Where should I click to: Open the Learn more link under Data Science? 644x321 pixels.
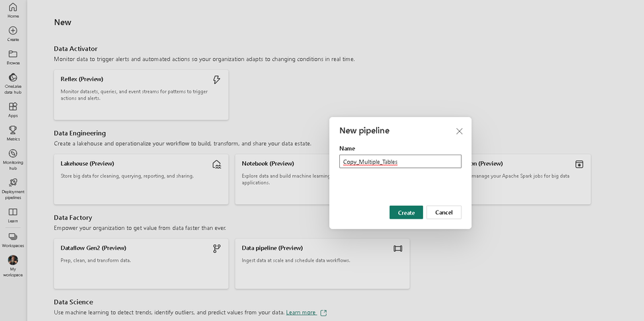(301, 312)
